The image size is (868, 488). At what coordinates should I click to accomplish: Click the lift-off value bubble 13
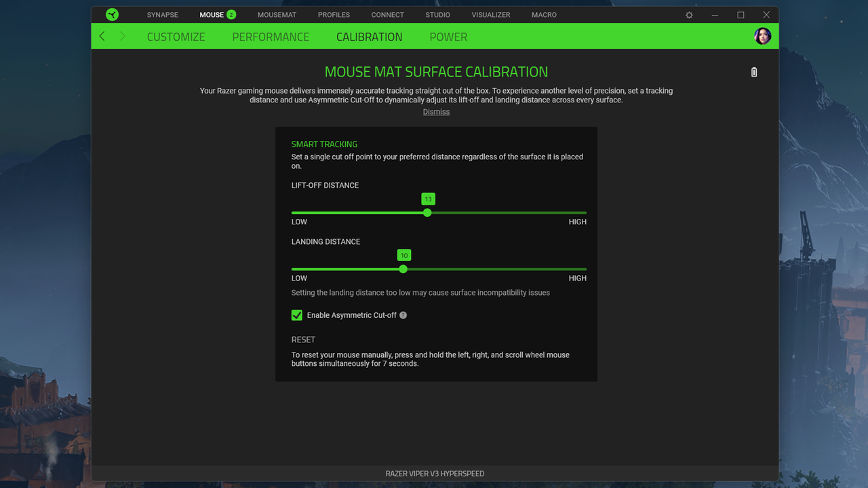tap(427, 199)
